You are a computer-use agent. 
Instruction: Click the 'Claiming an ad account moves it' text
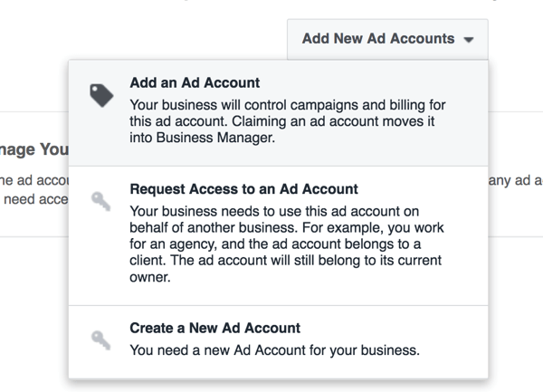(333, 121)
